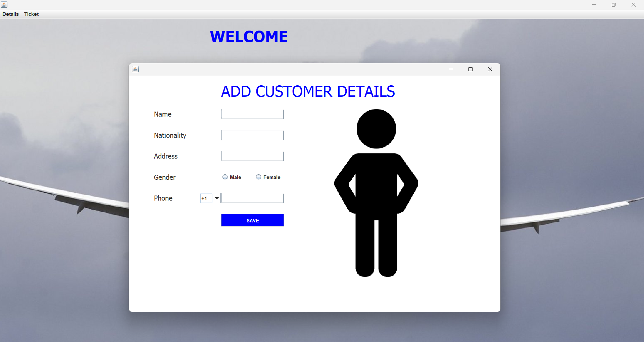Close the Add Customer Details dialog
The image size is (644, 342).
[490, 69]
